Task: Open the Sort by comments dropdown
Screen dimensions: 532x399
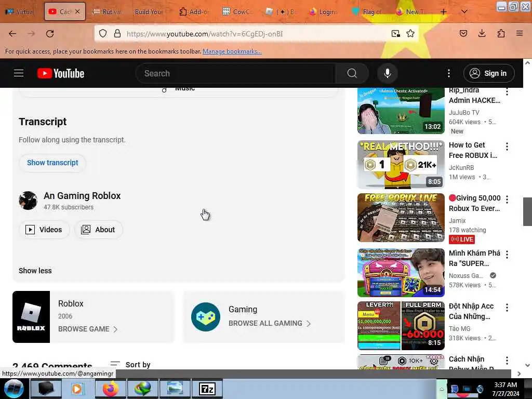Action: click(130, 365)
